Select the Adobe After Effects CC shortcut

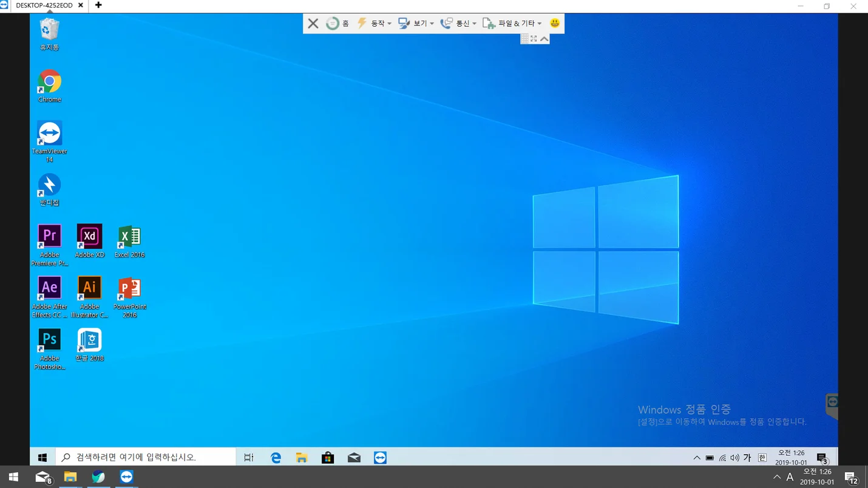click(49, 297)
